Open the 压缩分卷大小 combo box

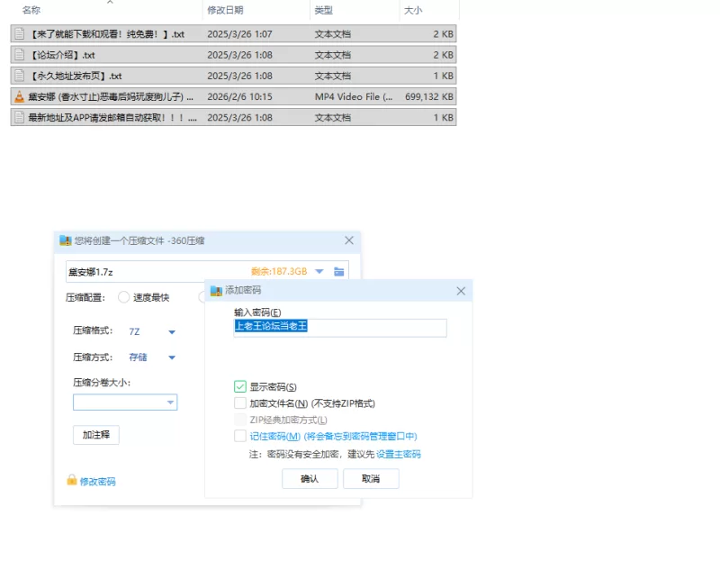169,403
